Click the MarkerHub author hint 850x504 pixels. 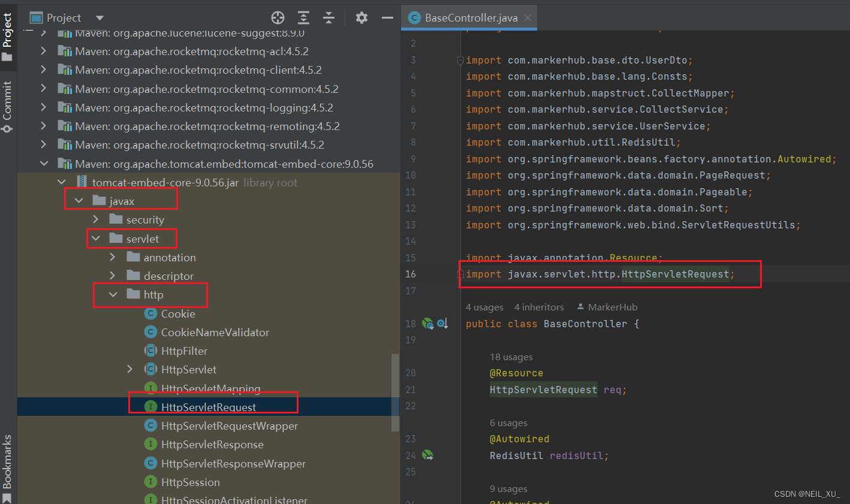point(607,307)
